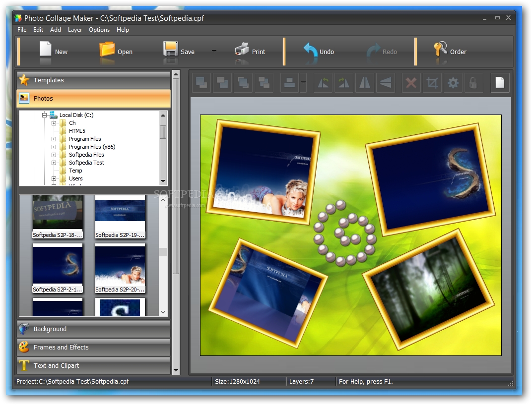Click the Photo Collage Maker title bar icon
532x405 pixels.
coord(18,18)
